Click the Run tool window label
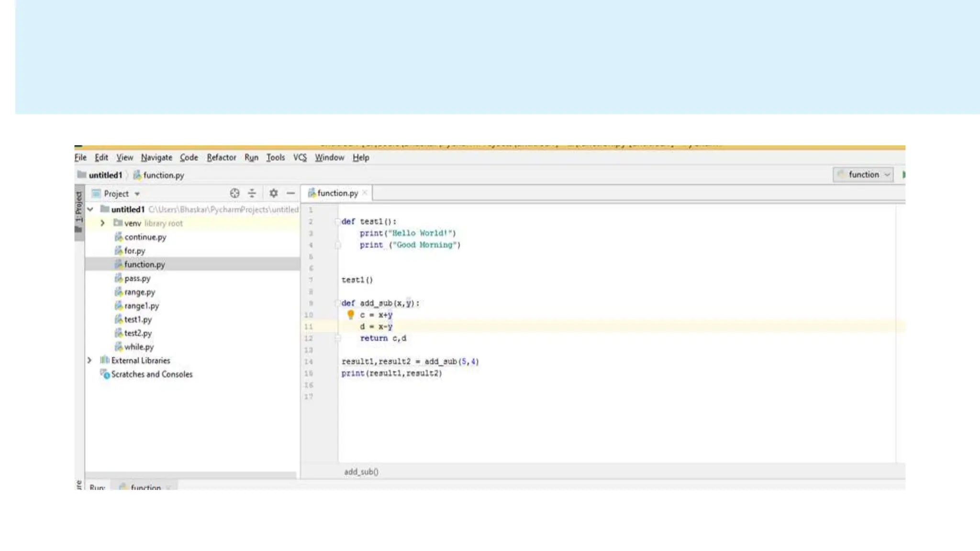980x551 pixels. pyautogui.click(x=97, y=487)
